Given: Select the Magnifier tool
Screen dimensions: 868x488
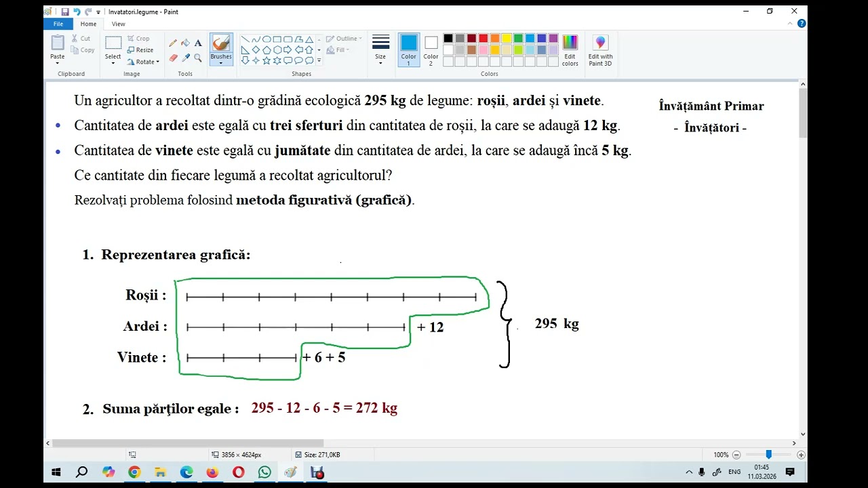Looking at the screenshot, I should point(198,58).
